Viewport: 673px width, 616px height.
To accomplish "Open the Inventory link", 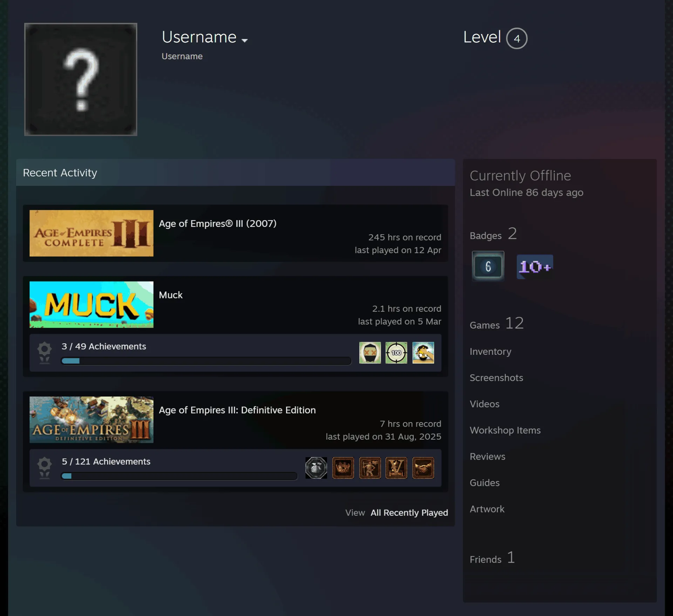I will (x=490, y=352).
